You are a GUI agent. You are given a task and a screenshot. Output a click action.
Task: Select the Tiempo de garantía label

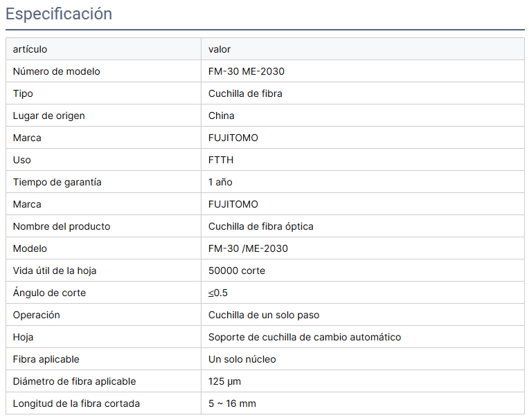coord(57,182)
